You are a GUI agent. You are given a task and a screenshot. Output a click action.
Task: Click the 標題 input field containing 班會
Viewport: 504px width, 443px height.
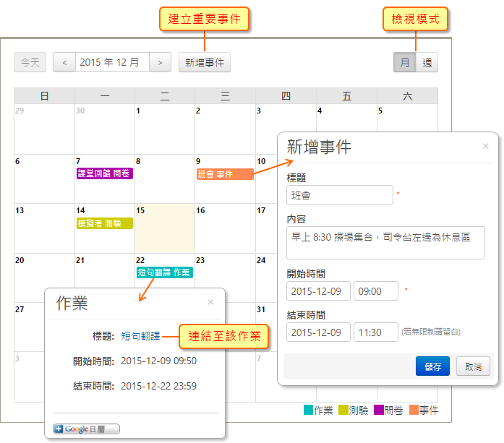tap(339, 195)
